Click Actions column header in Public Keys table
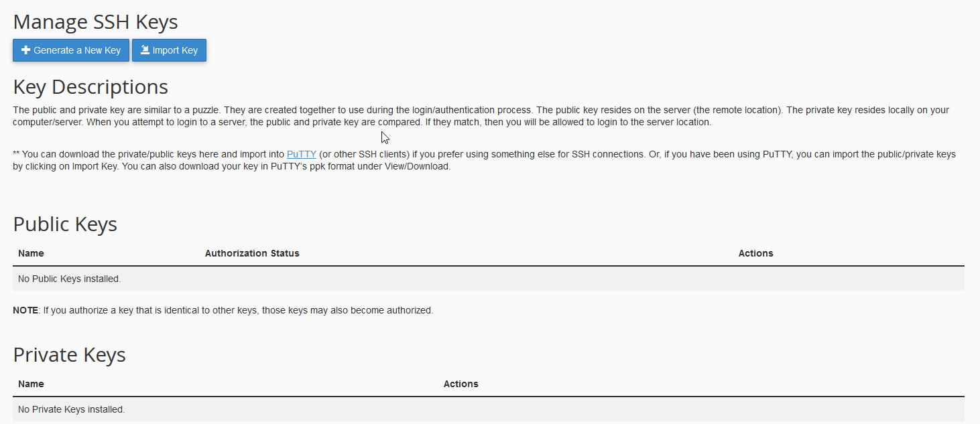This screenshot has width=980, height=424. [755, 253]
